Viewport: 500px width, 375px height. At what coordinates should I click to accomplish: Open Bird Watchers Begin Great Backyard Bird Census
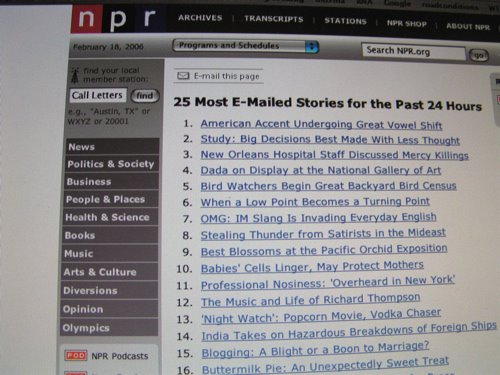[328, 186]
